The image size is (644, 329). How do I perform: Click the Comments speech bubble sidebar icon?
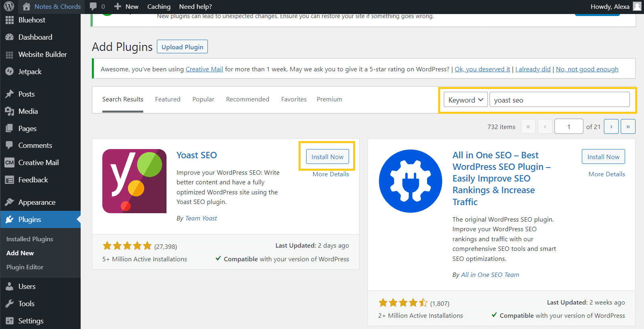click(10, 145)
